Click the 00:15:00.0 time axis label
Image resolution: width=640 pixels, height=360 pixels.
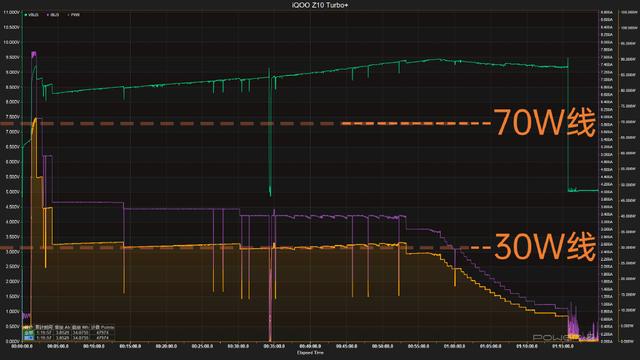point(130,346)
